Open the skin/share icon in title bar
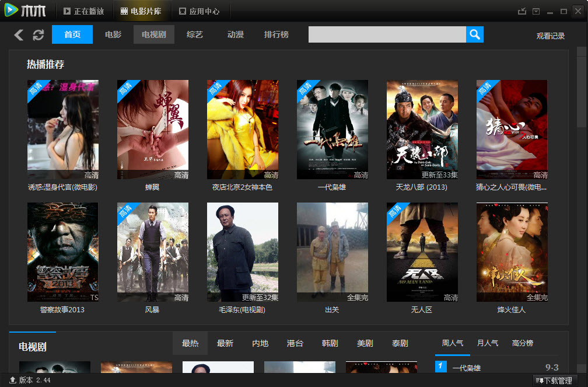Screen dimensions: 588x387 pos(522,11)
